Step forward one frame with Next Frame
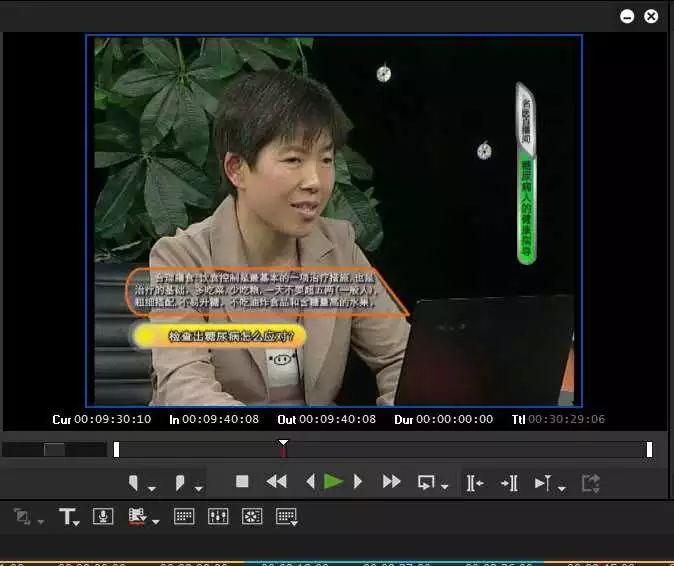Image resolution: width=674 pixels, height=566 pixels. tap(358, 481)
